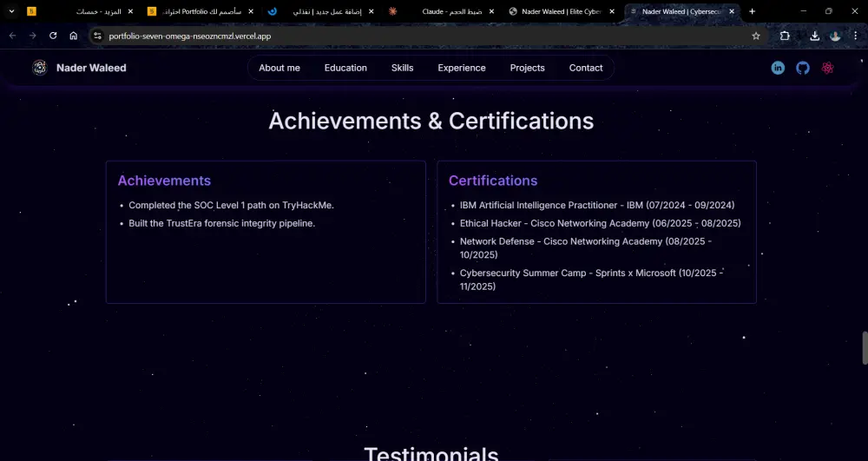Expand the tab search dropdown arrow
Screen dimensions: 868x461
coord(11,11)
